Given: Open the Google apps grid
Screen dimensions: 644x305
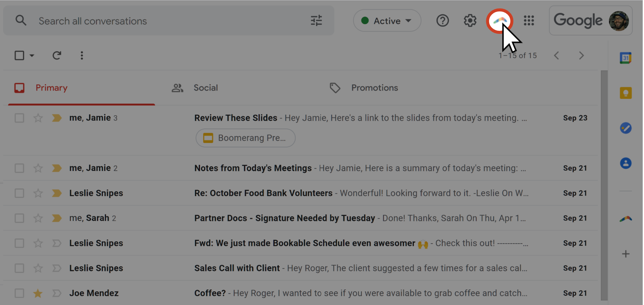Looking at the screenshot, I should (529, 20).
